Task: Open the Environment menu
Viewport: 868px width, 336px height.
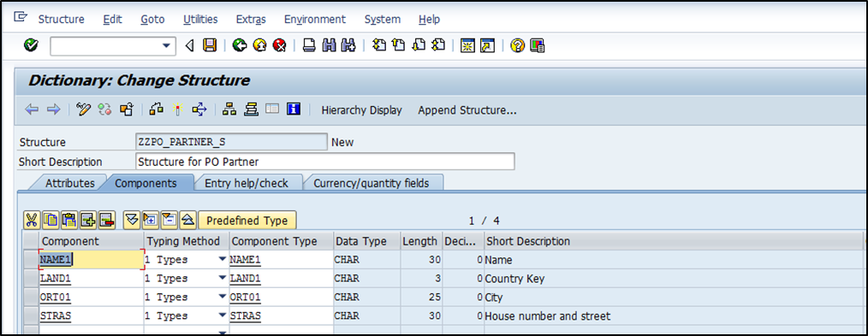Action: 315,19
